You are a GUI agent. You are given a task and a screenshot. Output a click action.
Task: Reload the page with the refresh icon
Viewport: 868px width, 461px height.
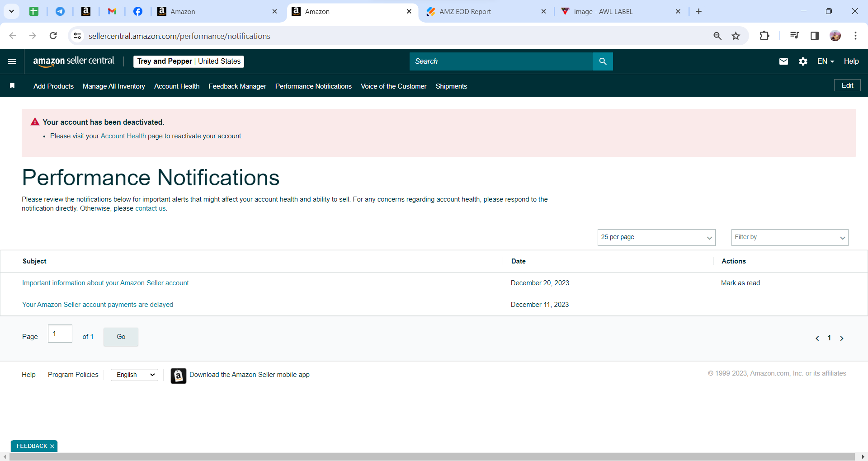tap(53, 36)
